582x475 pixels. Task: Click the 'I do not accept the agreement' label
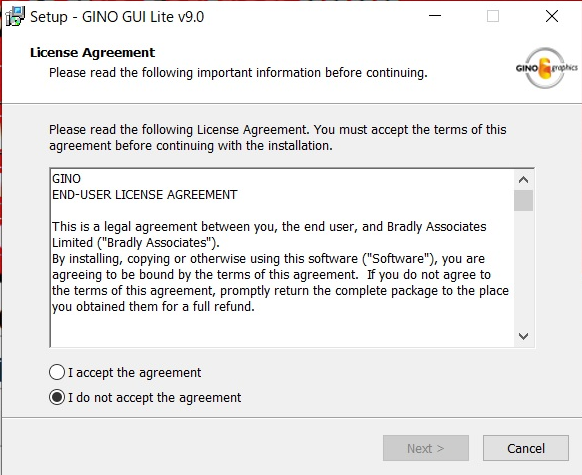(x=154, y=398)
